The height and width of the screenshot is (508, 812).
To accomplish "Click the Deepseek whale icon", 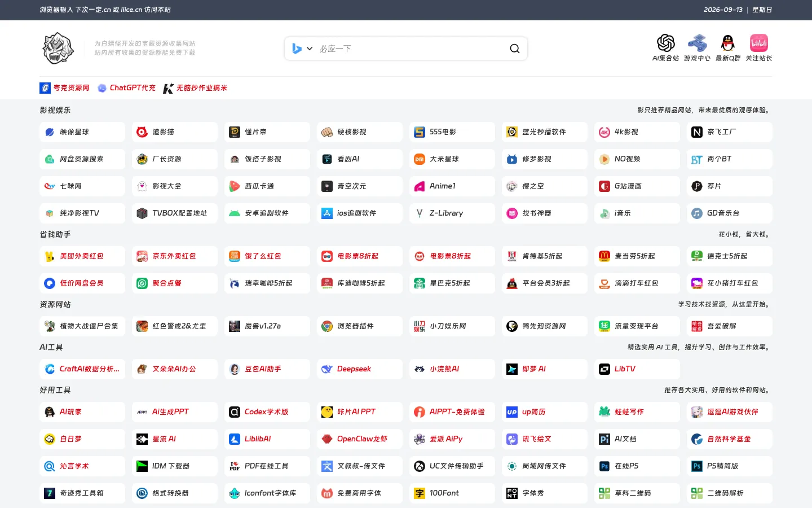I will 327,369.
